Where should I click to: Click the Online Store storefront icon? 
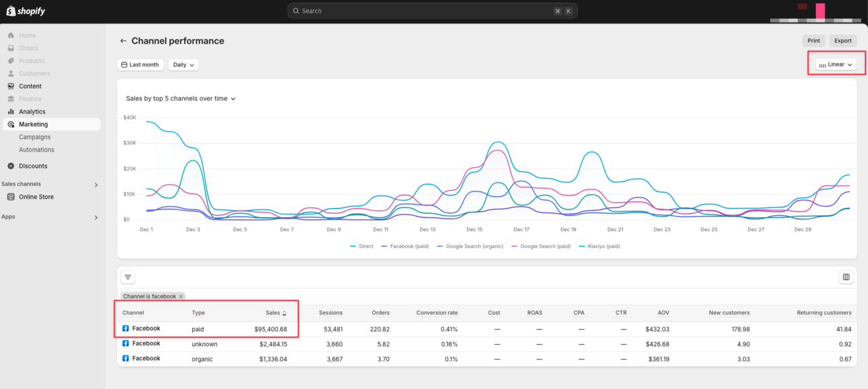(11, 197)
